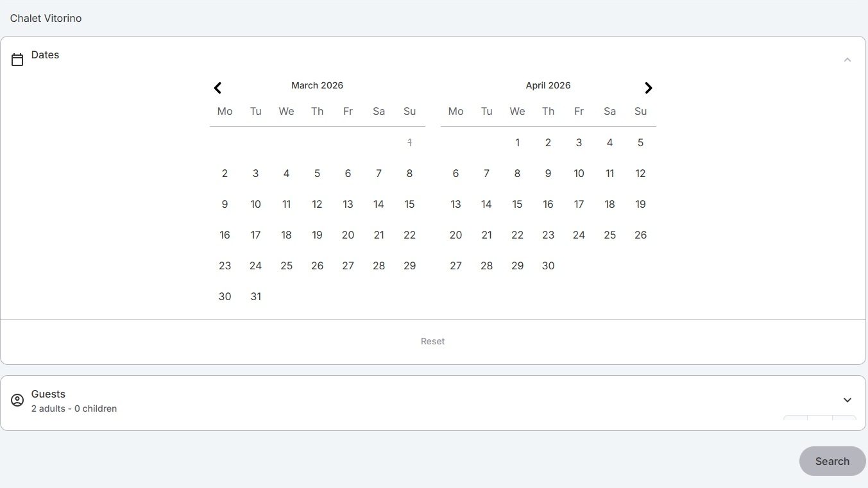Select March 23 on the calendar
This screenshot has width=868, height=488.
[225, 266]
